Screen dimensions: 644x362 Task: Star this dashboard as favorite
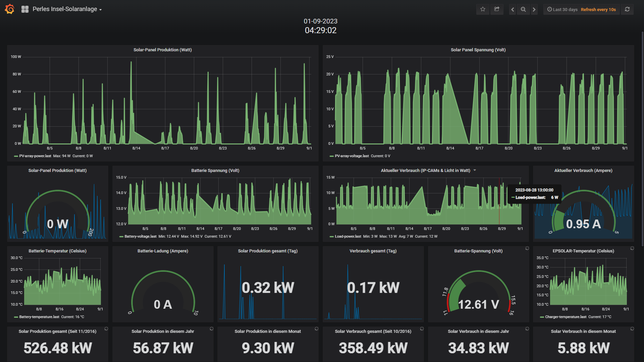483,9
